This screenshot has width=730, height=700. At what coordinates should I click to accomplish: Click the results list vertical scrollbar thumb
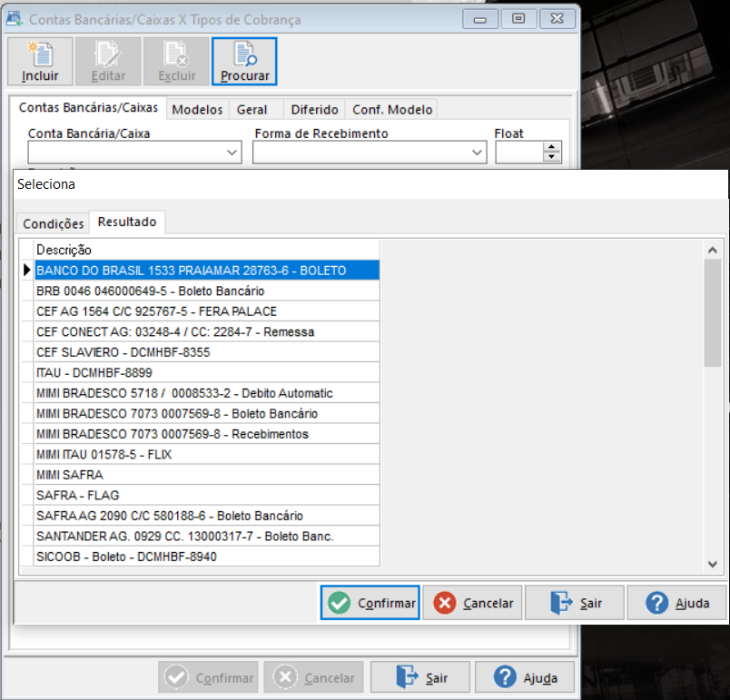coord(713,313)
